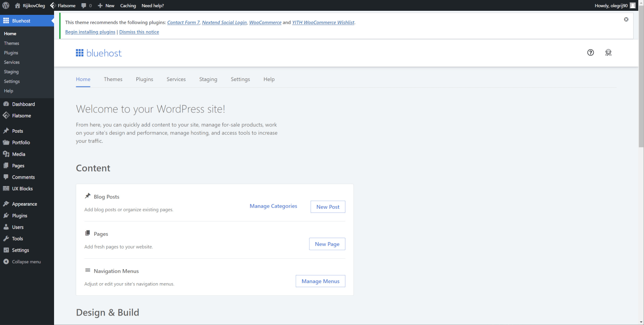This screenshot has width=644, height=325.
Task: Click the New Page button
Action: coord(327,244)
